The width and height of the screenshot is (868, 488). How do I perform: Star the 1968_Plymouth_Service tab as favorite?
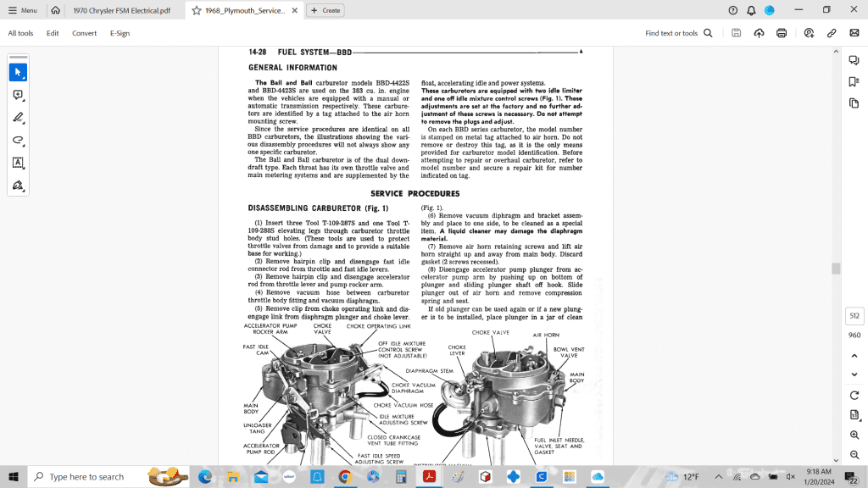coord(197,10)
